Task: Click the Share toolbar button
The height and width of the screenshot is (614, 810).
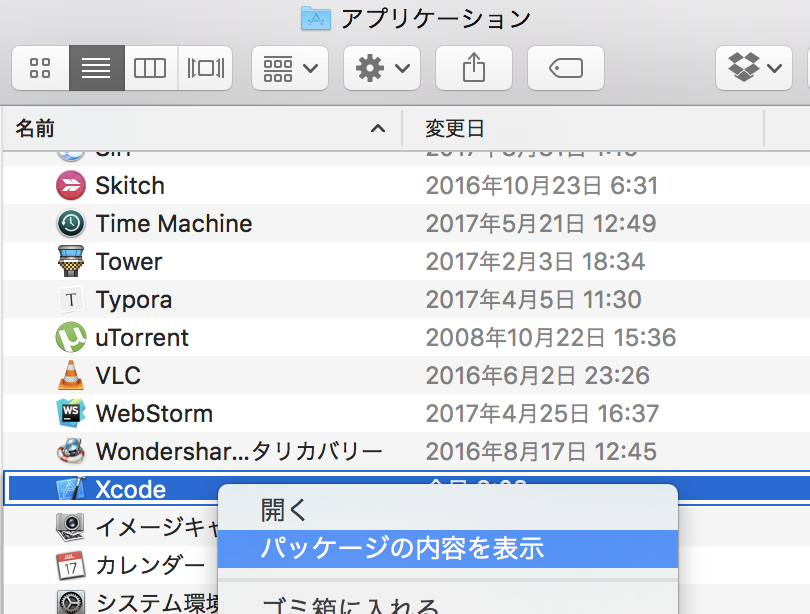Action: point(474,68)
